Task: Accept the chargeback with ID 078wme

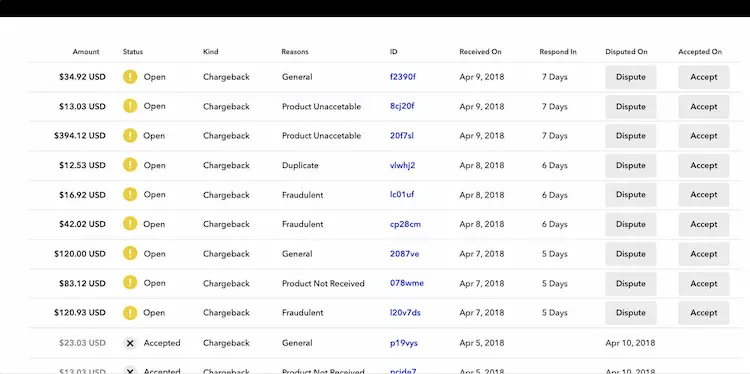Action: click(x=704, y=284)
